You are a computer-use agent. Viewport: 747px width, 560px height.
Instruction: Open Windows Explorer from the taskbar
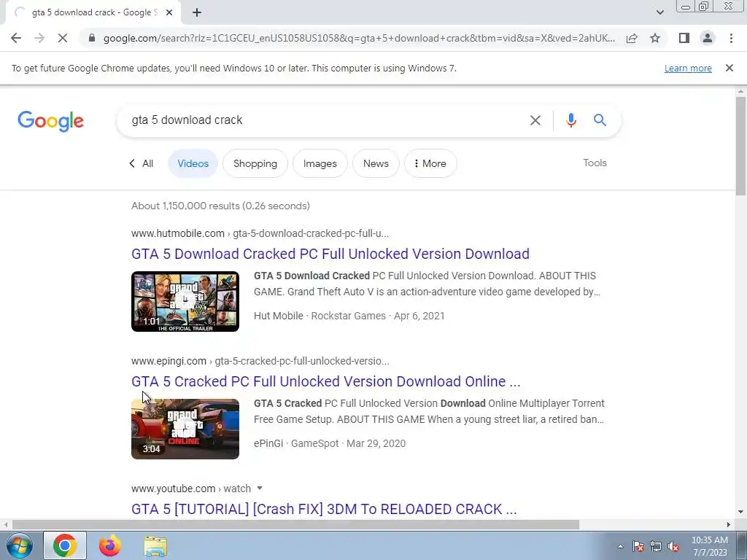coord(155,546)
